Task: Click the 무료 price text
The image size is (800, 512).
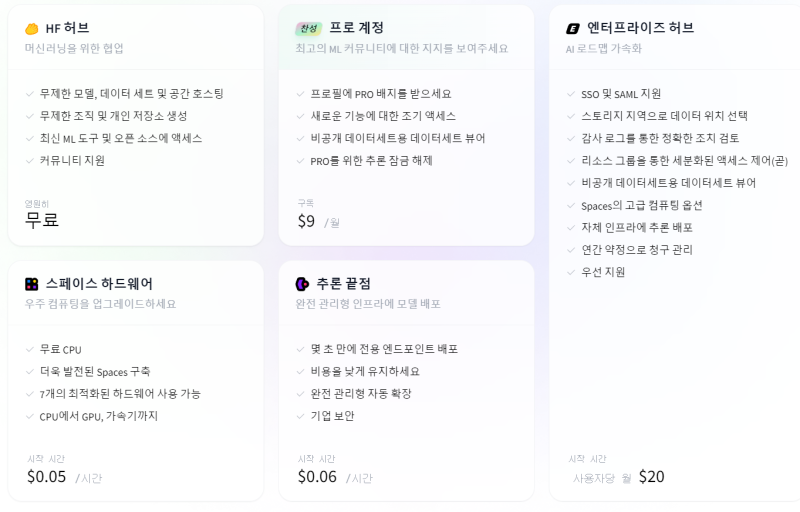Action: tap(42, 220)
